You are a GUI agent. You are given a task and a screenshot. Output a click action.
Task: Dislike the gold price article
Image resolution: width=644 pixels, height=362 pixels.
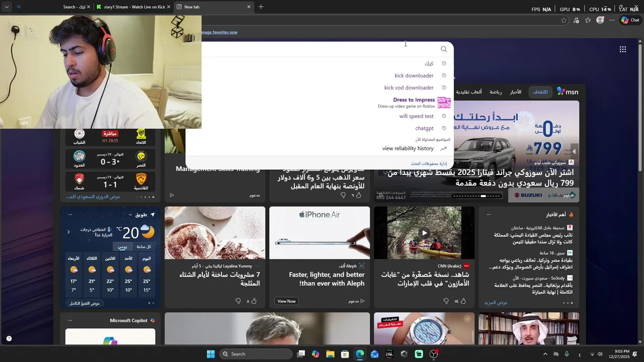tap(343, 195)
